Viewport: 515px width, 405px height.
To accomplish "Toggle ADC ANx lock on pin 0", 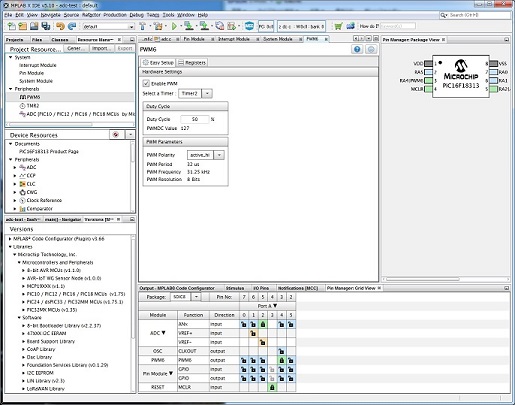I will (x=244, y=324).
